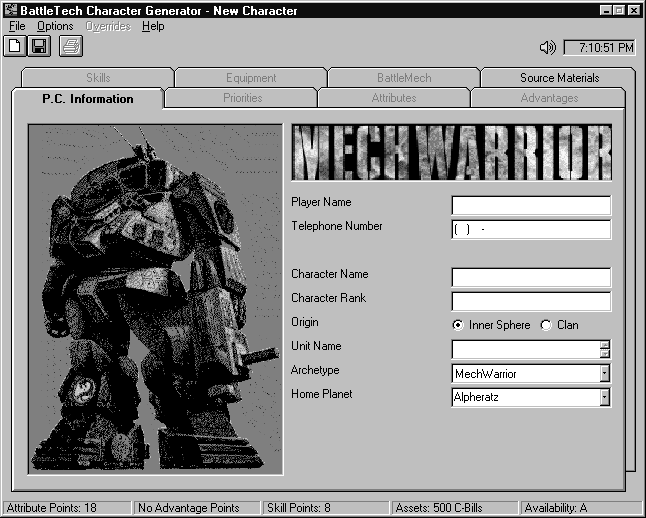Click the Player Name input field
Viewport: 646px width, 518px height.
(x=531, y=205)
